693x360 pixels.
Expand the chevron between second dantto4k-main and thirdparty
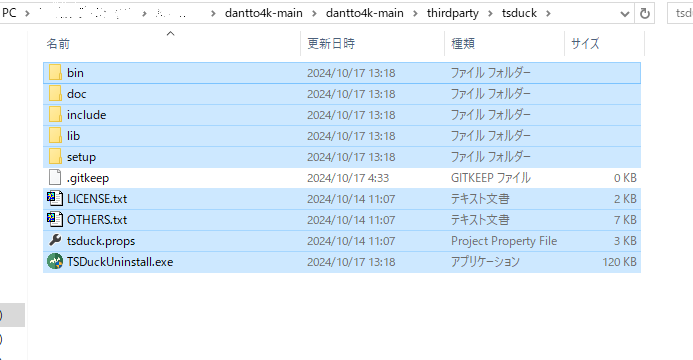coord(415,14)
